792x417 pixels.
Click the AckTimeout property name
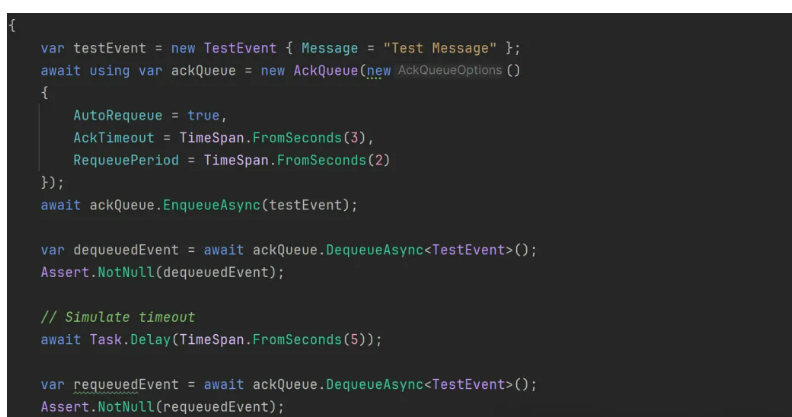(x=114, y=138)
